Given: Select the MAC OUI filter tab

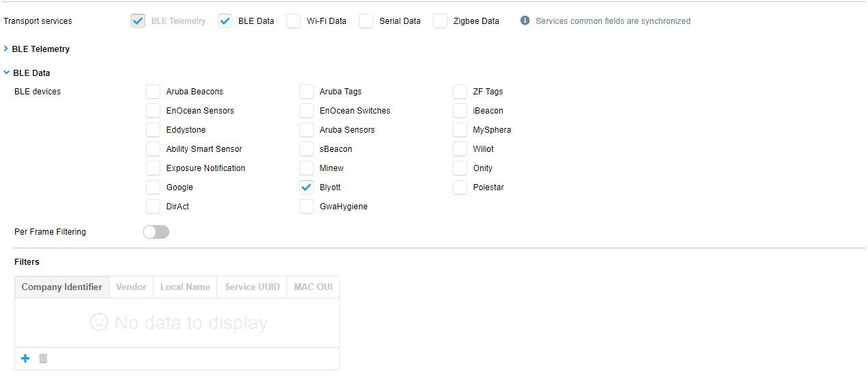Looking at the screenshot, I should 313,287.
